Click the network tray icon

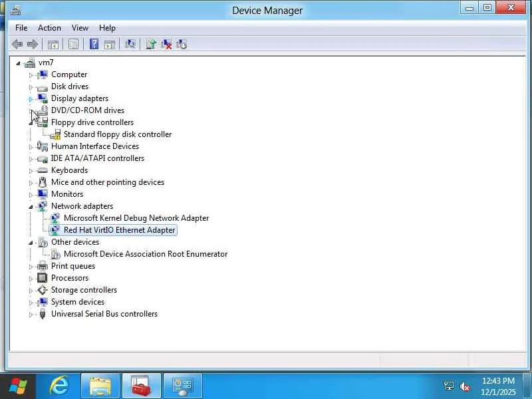(448, 386)
